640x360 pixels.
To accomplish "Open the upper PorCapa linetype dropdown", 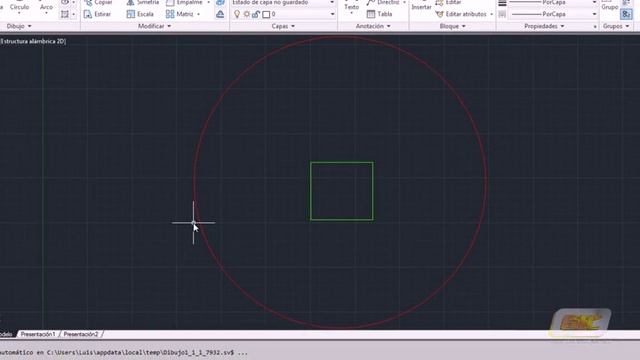I will click(594, 2).
